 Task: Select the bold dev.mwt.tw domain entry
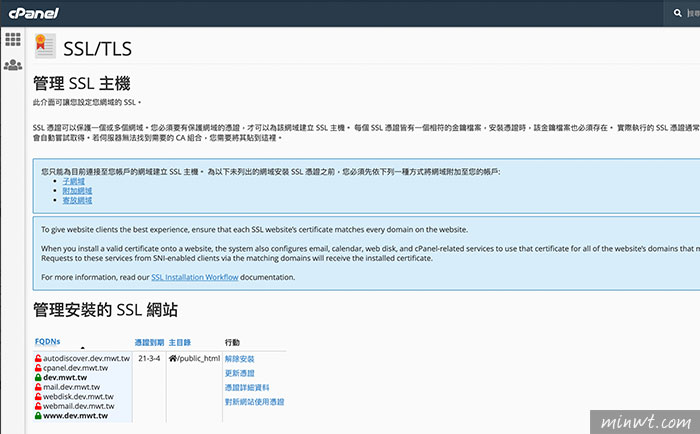coord(65,377)
